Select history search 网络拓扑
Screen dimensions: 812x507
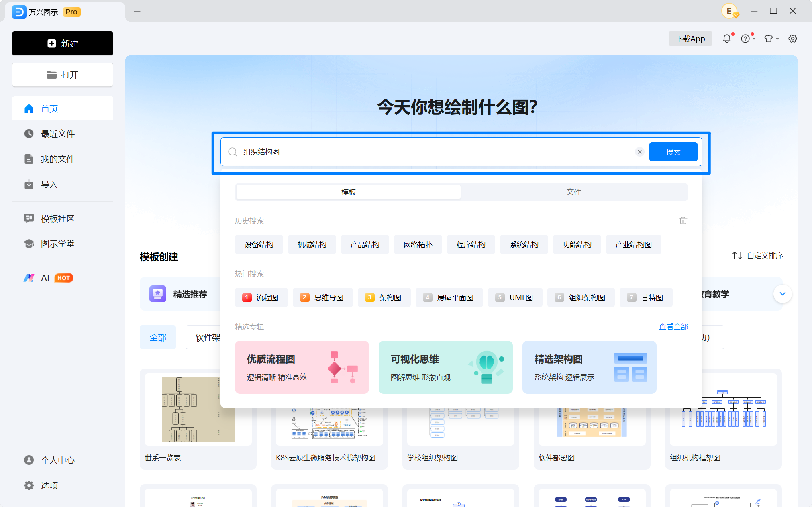(x=418, y=244)
